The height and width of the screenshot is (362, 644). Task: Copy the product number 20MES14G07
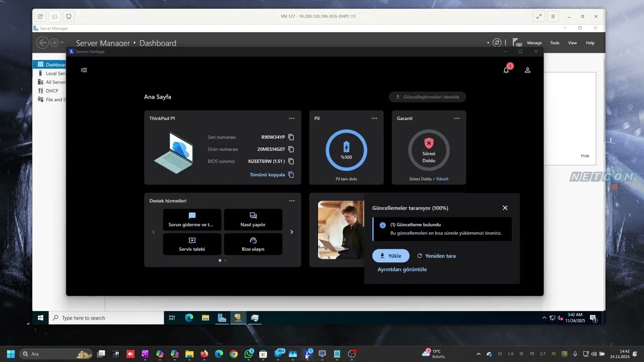[x=291, y=149]
